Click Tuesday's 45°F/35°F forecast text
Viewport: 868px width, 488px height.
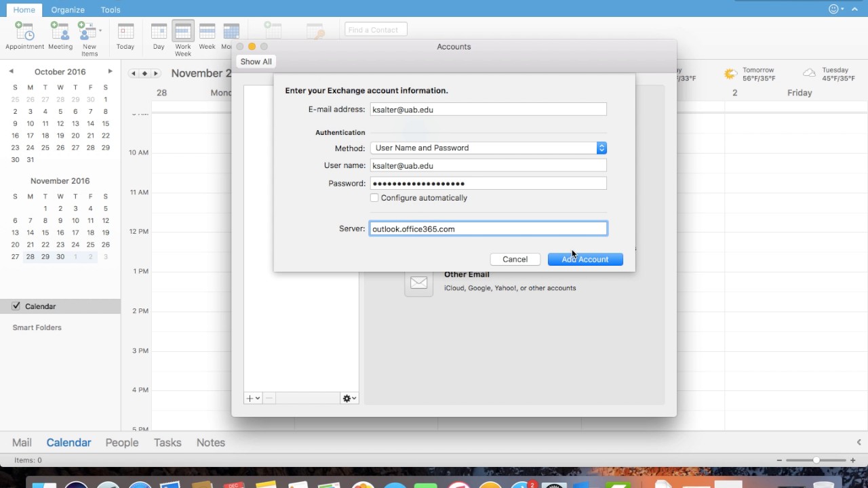838,79
